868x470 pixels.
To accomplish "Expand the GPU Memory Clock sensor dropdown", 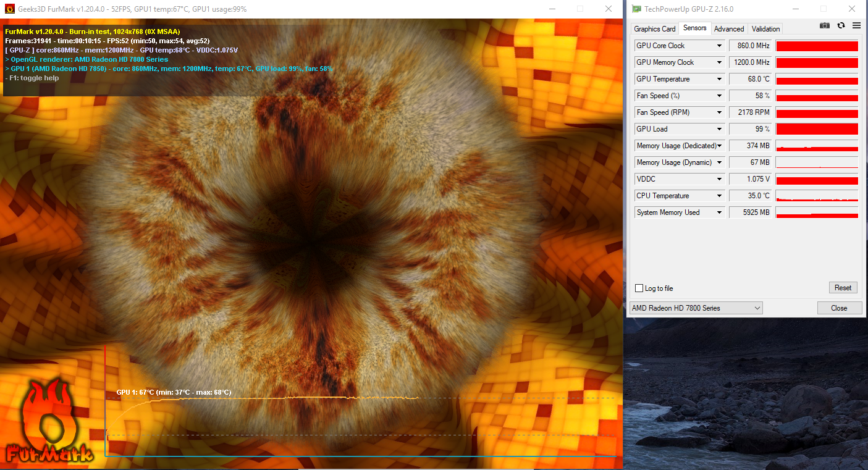I will click(719, 62).
